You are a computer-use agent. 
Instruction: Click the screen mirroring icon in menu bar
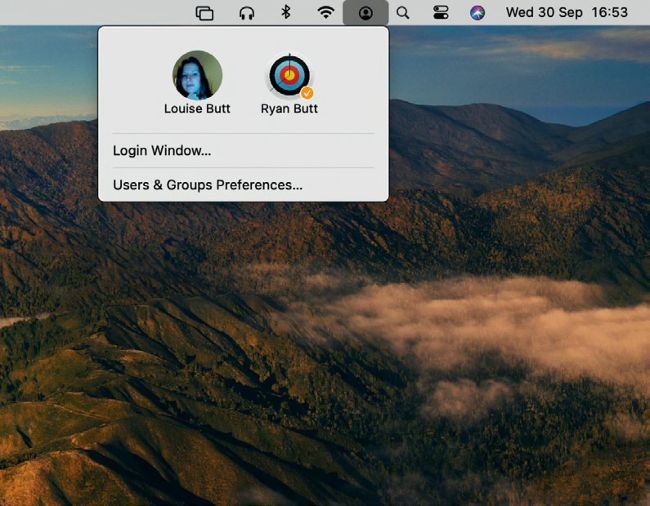pos(205,13)
